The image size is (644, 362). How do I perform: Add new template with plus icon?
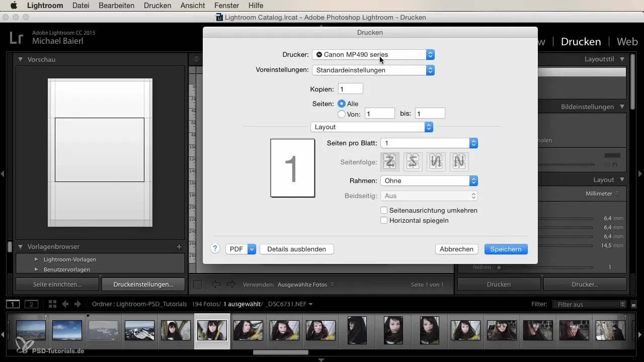(x=179, y=246)
